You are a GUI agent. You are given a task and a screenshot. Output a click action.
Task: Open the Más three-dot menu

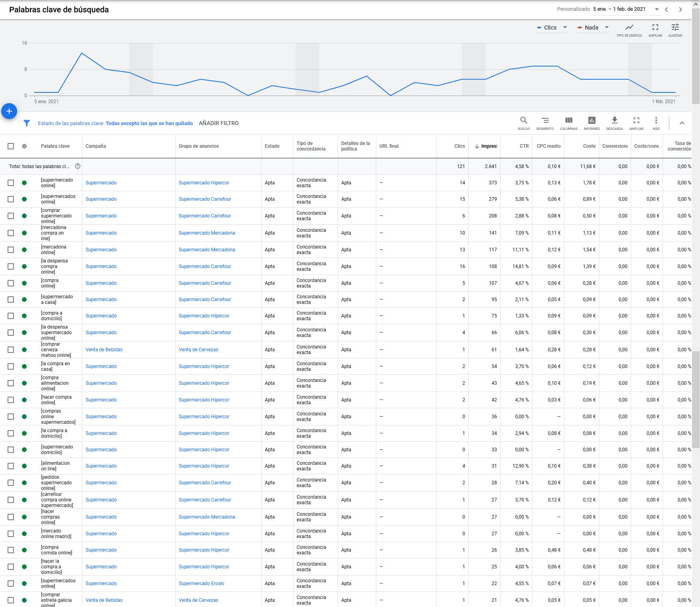click(656, 120)
